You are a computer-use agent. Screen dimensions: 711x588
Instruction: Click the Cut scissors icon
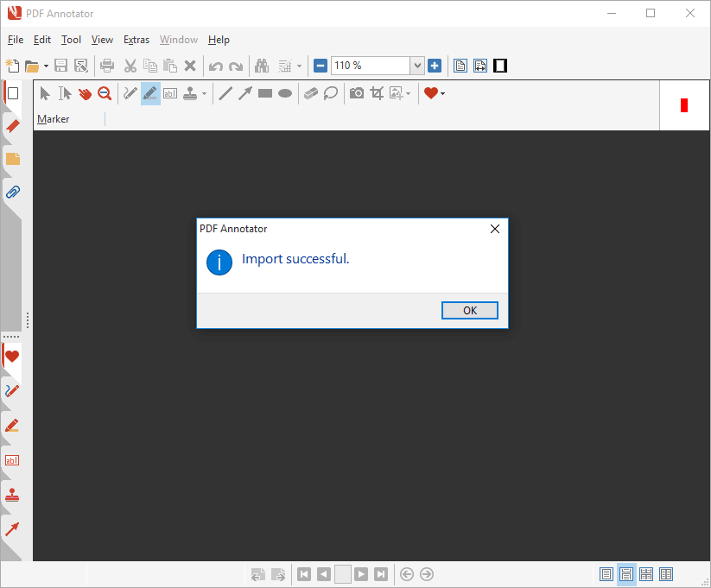(130, 66)
